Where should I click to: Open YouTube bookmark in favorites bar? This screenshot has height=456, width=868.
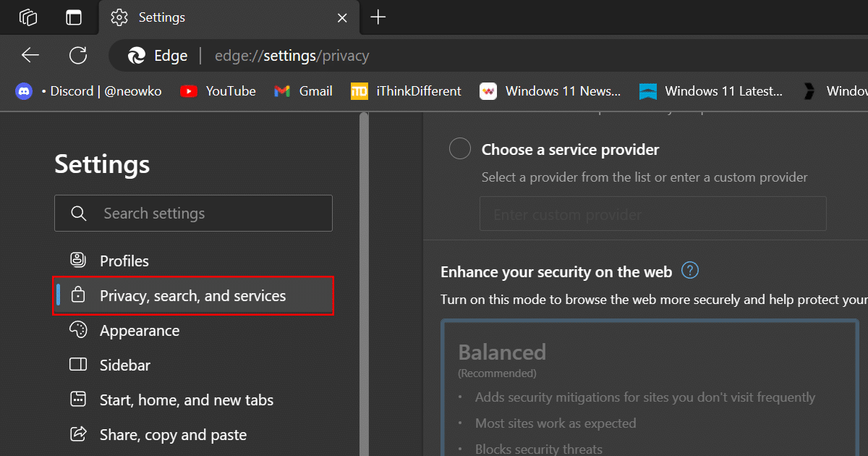coord(218,91)
